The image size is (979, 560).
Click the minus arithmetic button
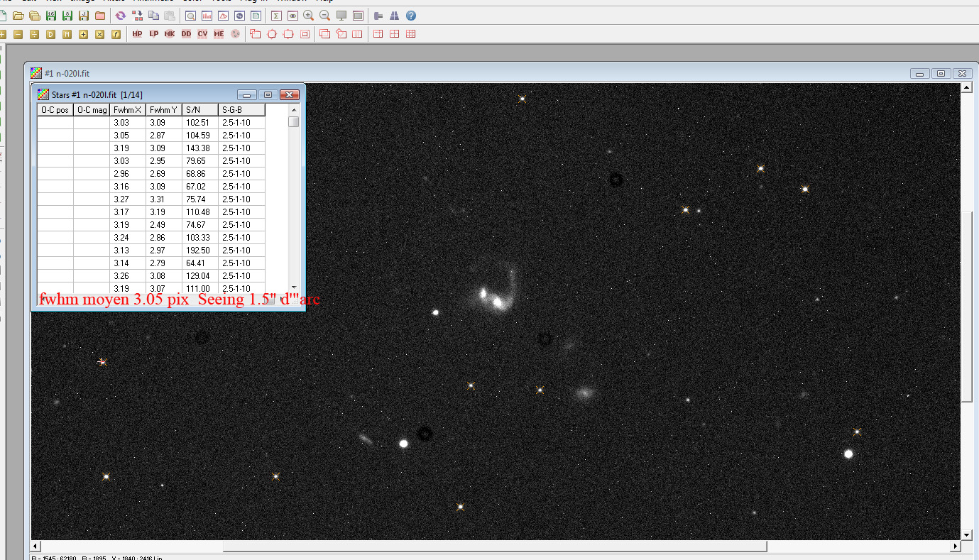point(18,34)
